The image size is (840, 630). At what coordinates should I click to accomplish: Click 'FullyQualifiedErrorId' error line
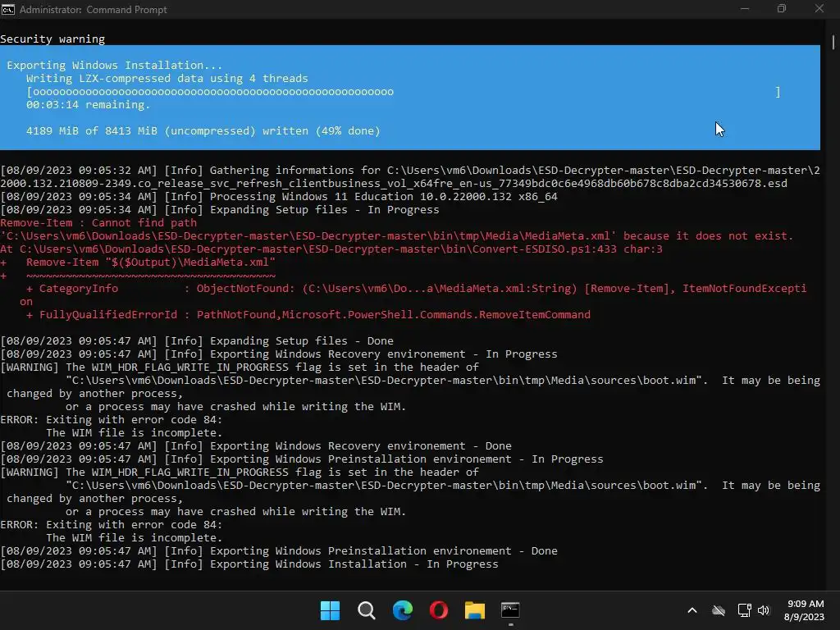click(x=308, y=314)
